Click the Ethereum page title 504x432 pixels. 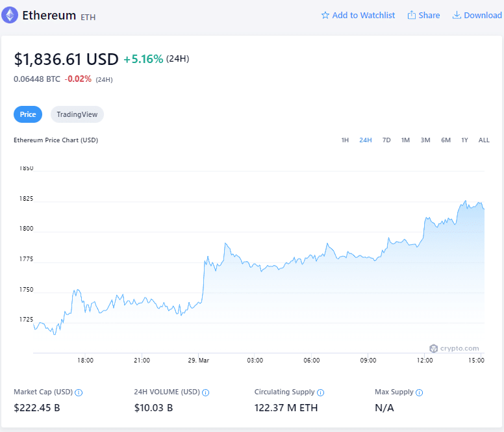pos(49,16)
